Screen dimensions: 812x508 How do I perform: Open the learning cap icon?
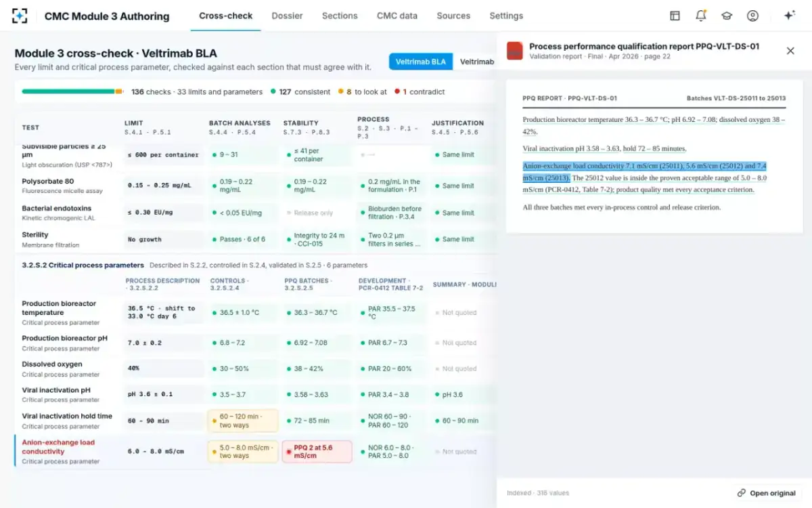(727, 16)
